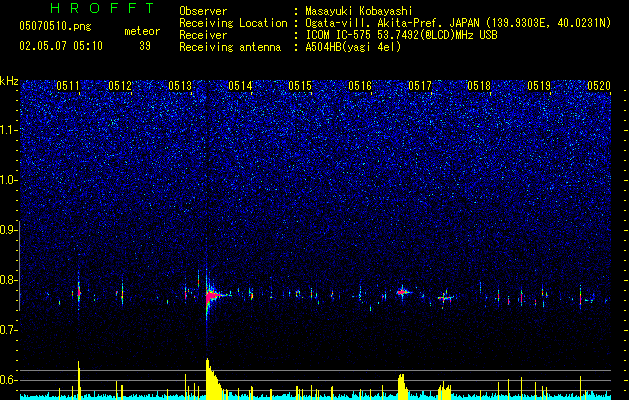Click the 1.1 kHz axis label
This screenshot has height=400, width=629.
click(9, 130)
